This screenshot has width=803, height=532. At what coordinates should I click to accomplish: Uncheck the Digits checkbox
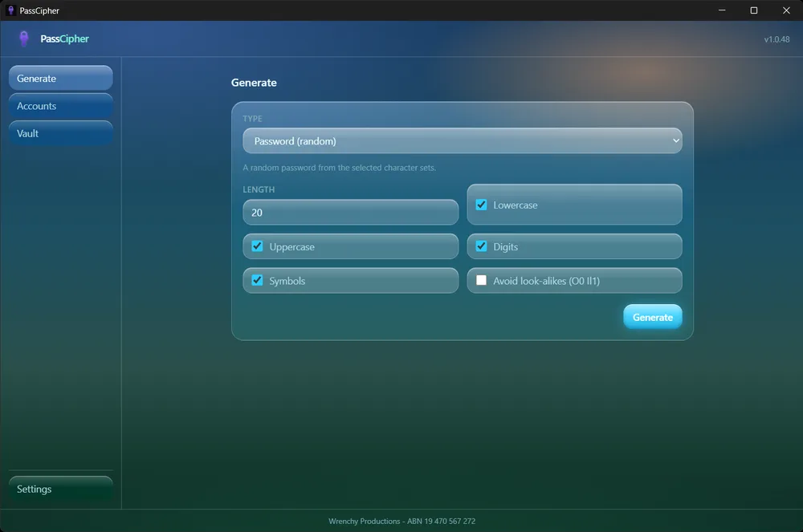click(x=481, y=246)
